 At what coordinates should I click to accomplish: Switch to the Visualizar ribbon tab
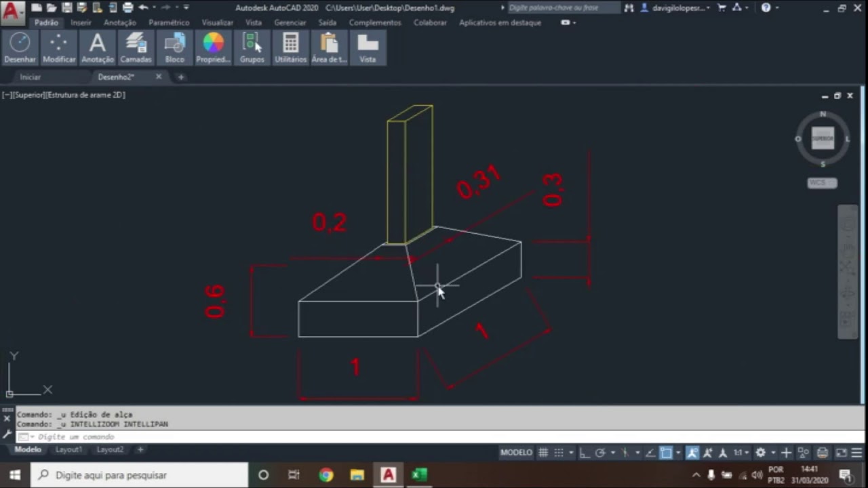point(218,22)
